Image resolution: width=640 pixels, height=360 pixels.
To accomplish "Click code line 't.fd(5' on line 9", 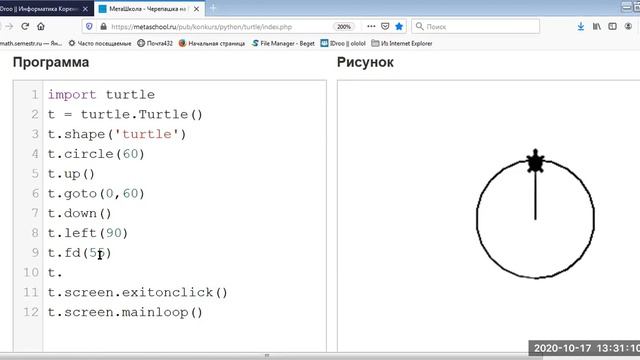I will [79, 253].
